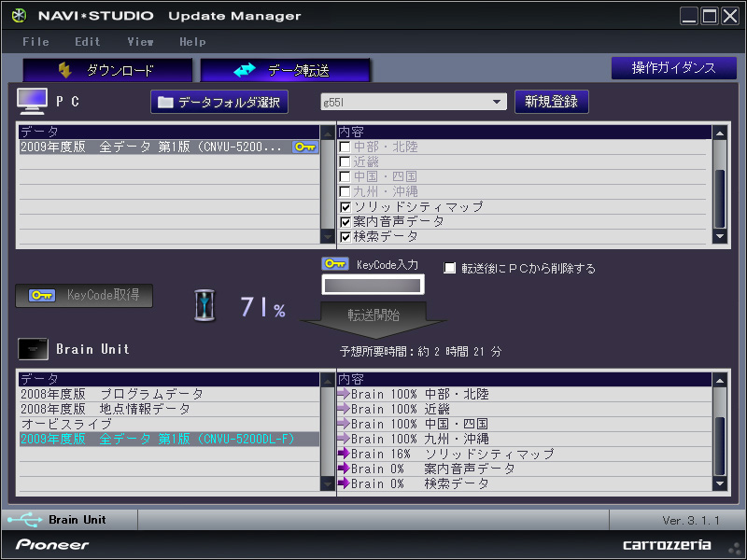
Task: Enable 転送後にPCから削除する checkbox
Action: [450, 268]
